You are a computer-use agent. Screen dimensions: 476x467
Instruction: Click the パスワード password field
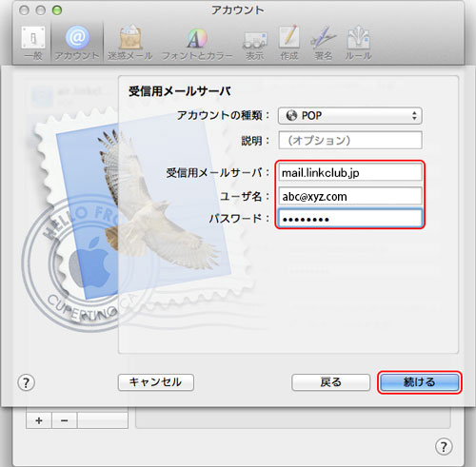tap(350, 219)
